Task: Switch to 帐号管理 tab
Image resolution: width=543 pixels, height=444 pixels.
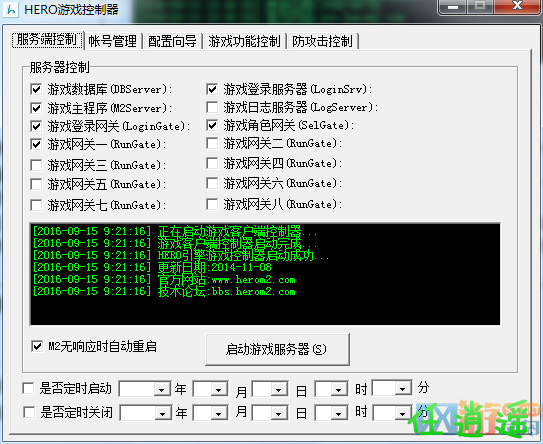Action: (113, 41)
